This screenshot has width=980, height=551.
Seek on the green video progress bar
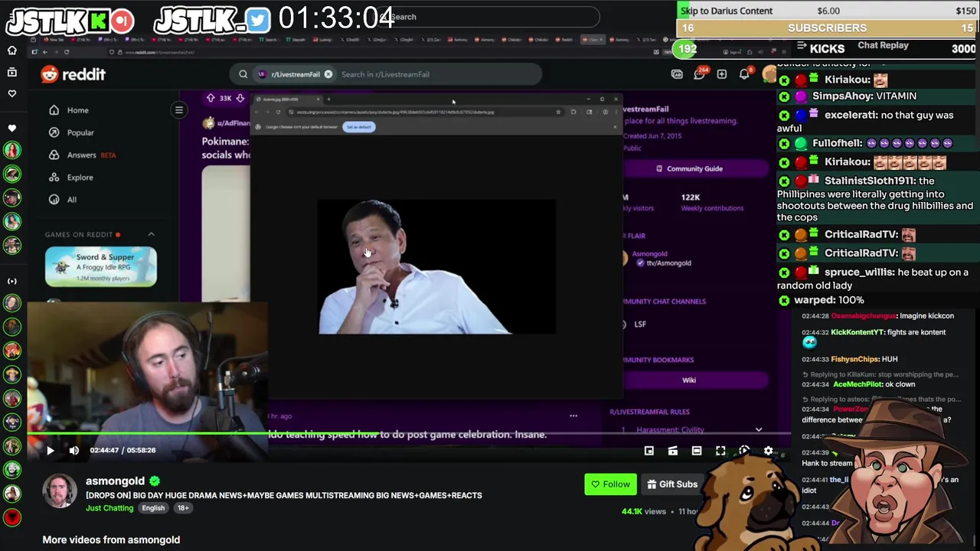[x=410, y=433]
